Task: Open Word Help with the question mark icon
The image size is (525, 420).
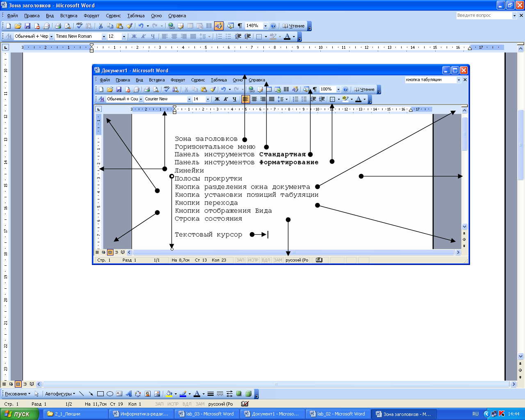Action: pos(273,26)
